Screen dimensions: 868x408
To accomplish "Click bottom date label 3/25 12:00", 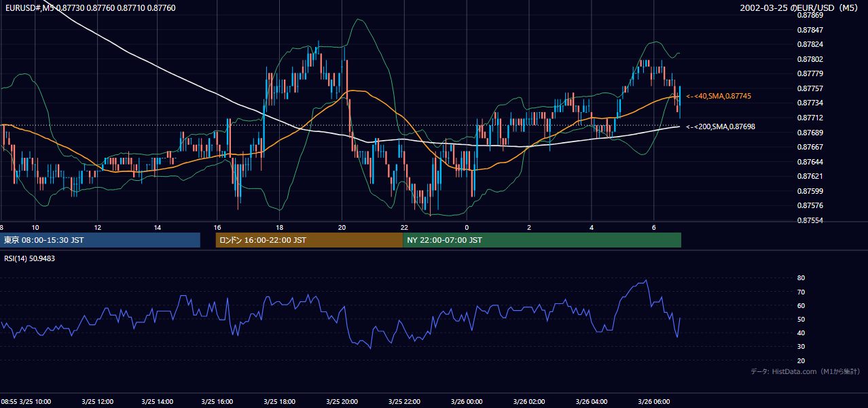I will coord(97,401).
